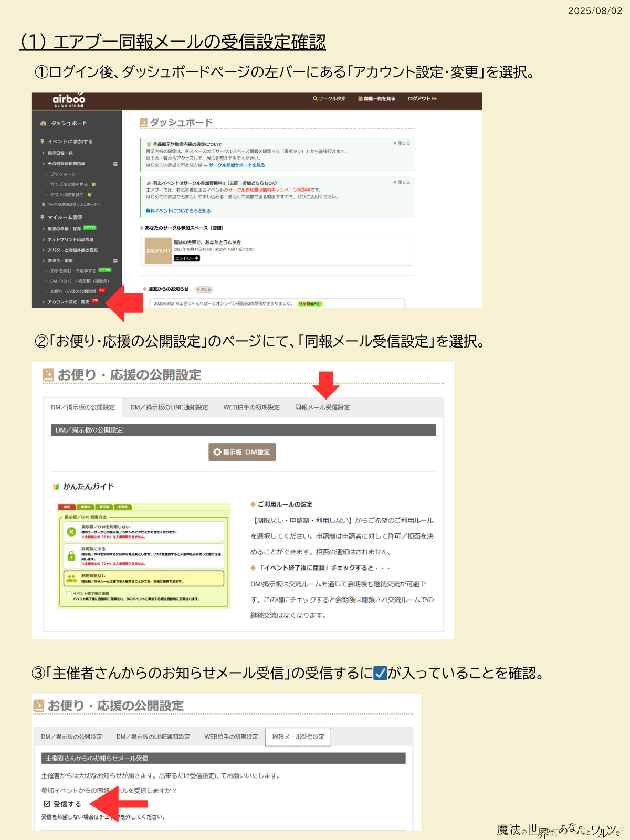This screenshot has width=630, height=840.
Task: Open the サークル参加サポートを見る link
Action: (x=237, y=165)
